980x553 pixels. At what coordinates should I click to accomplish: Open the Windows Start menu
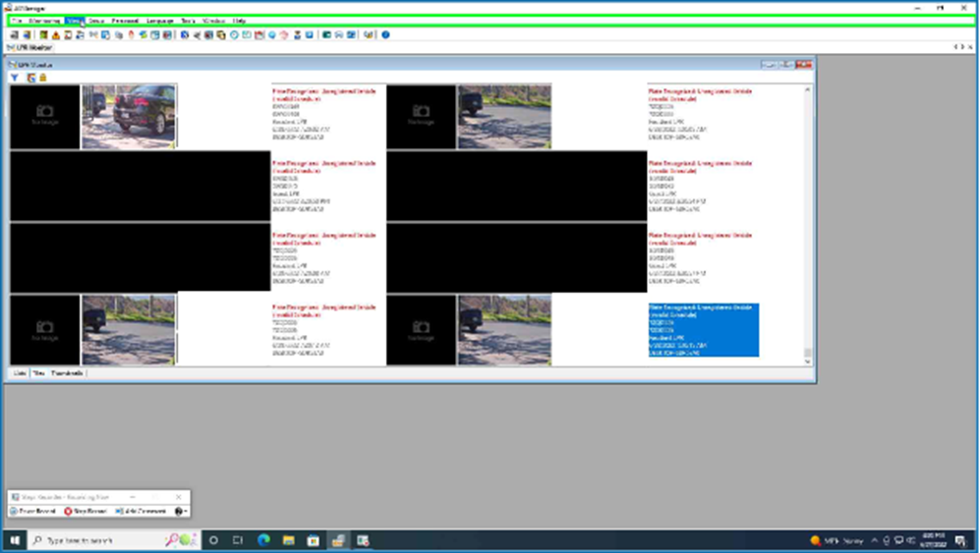(14, 540)
